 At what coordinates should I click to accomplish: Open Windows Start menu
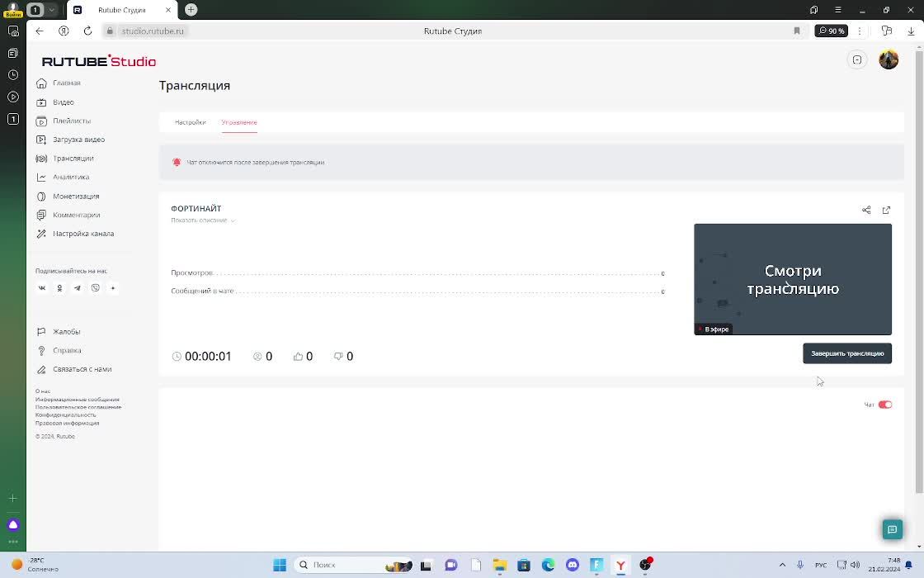pyautogui.click(x=280, y=565)
